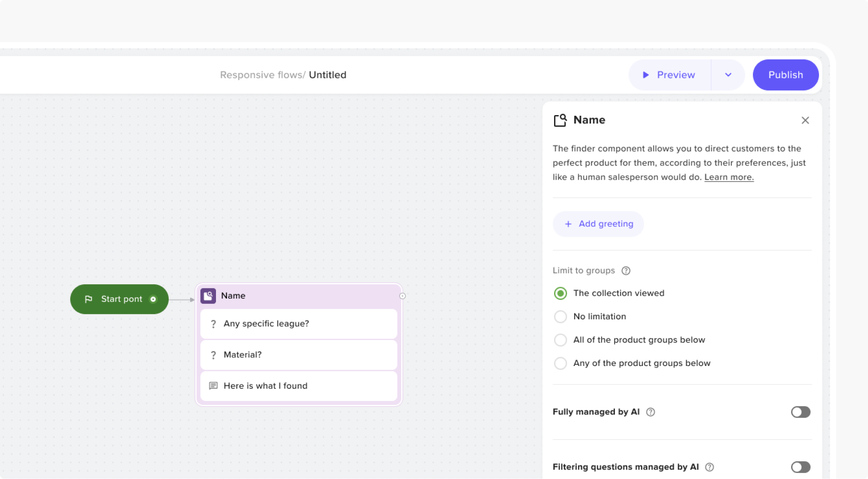Click the Add greeting button
Screen dimensions: 868x479
[598, 224]
